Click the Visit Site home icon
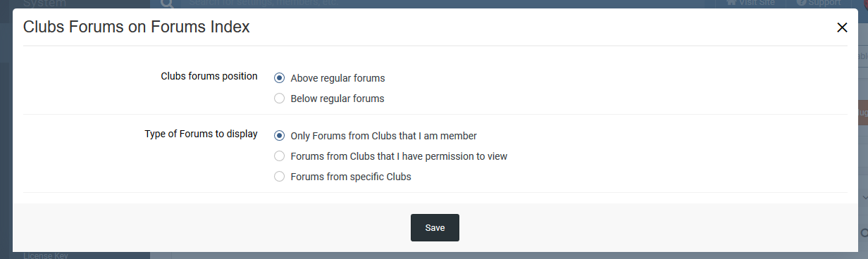The image size is (868, 259). [x=731, y=3]
